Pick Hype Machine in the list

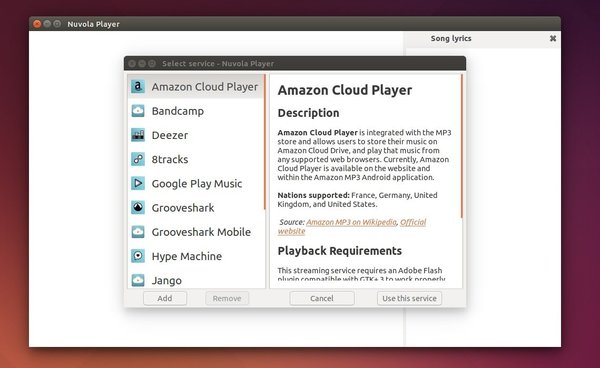point(195,256)
